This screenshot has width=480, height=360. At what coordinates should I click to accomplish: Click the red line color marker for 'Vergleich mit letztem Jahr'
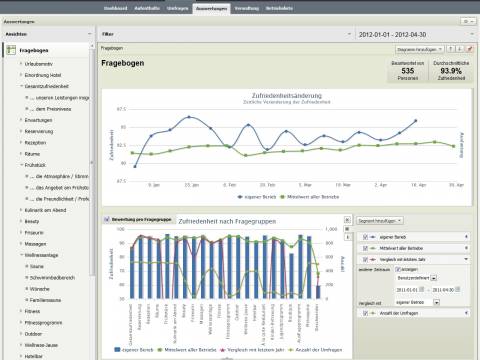tap(373, 259)
